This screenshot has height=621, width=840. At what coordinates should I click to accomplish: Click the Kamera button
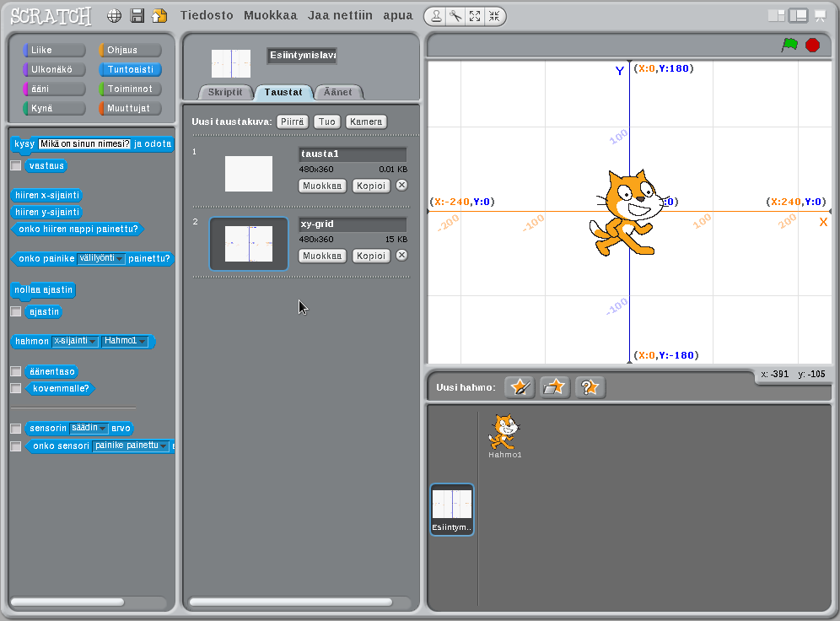tap(366, 121)
